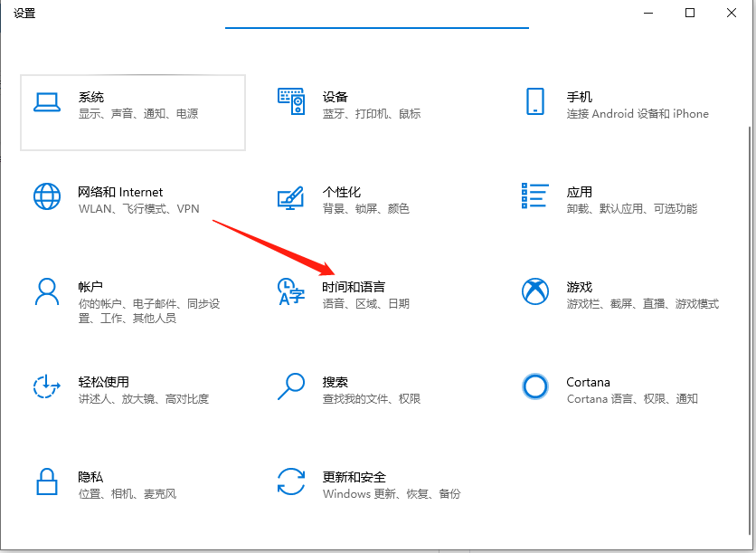
Task: Click the 搜索 magnifying glass icon
Action: [x=290, y=386]
